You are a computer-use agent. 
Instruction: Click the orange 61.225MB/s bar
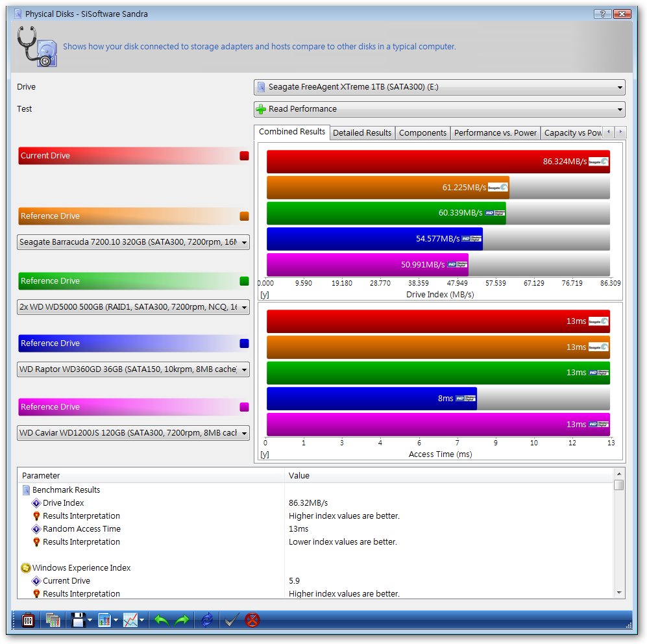pos(388,188)
